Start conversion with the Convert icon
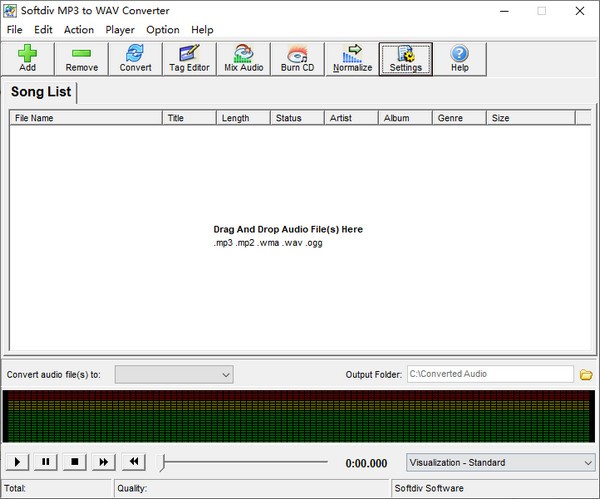 click(135, 59)
